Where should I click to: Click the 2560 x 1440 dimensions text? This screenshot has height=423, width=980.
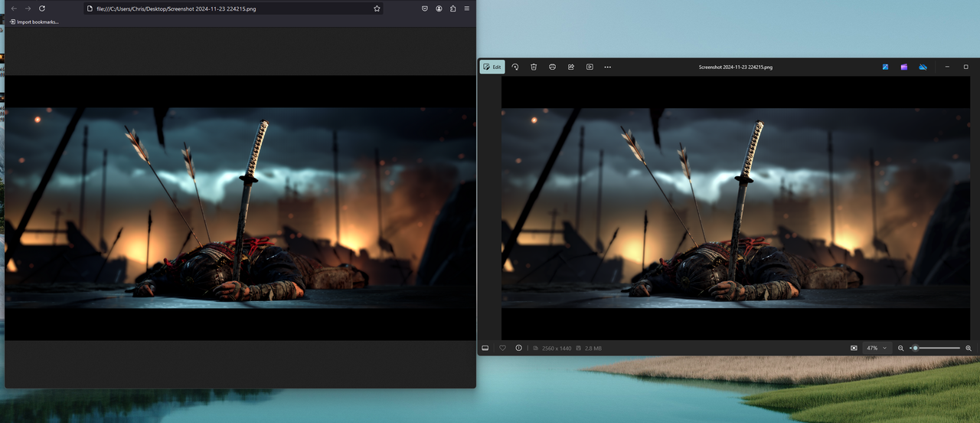coord(557,348)
